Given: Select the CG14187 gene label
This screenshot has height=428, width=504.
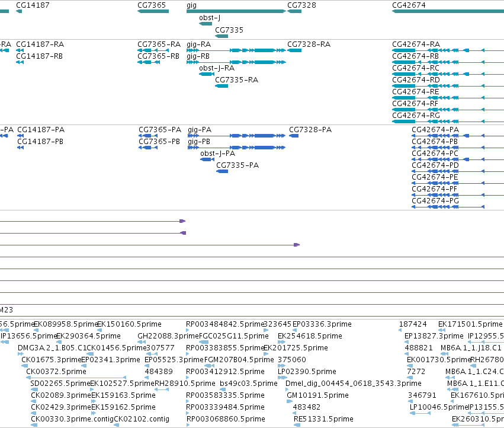Looking at the screenshot, I should click(x=33, y=5).
